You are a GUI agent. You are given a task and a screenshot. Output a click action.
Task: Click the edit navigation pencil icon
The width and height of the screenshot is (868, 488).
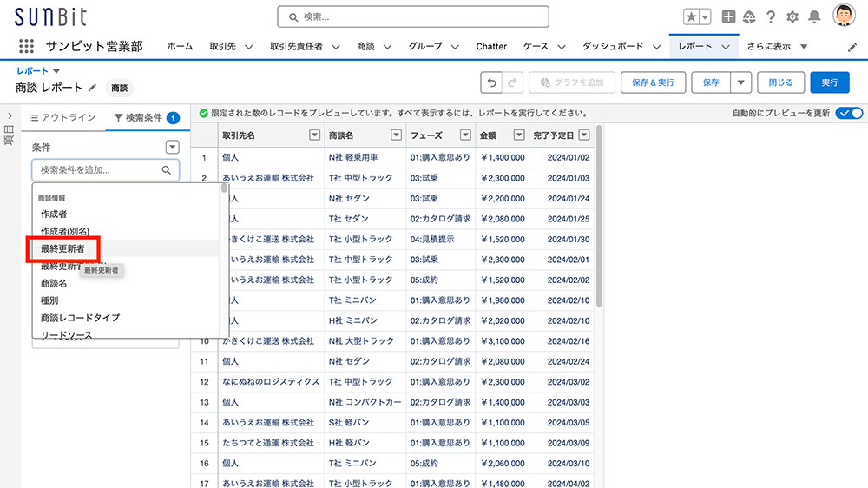point(852,47)
